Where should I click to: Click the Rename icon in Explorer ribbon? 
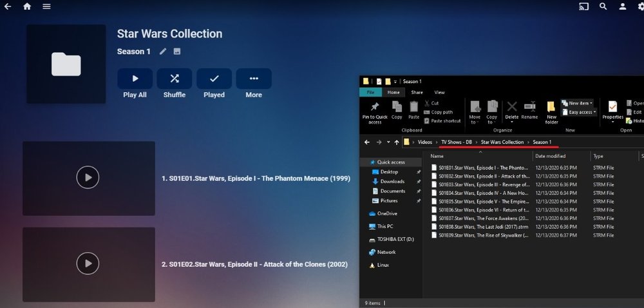pos(529,110)
